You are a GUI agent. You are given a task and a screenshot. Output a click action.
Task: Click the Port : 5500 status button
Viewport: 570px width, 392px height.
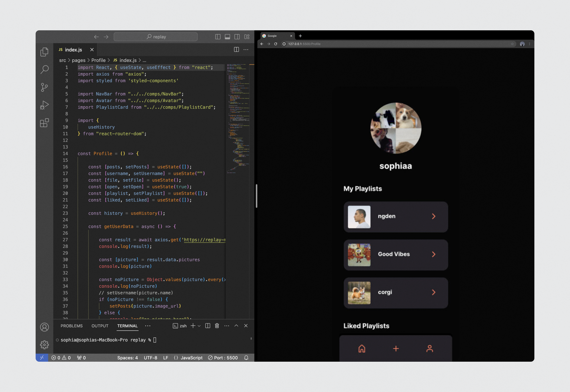[x=223, y=358]
